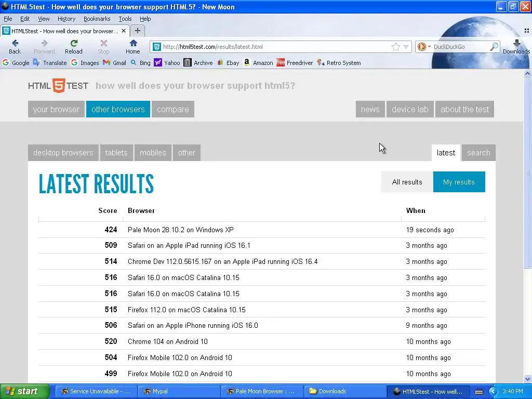
Task: Close the HTML5test browser tab
Action: tap(124, 31)
